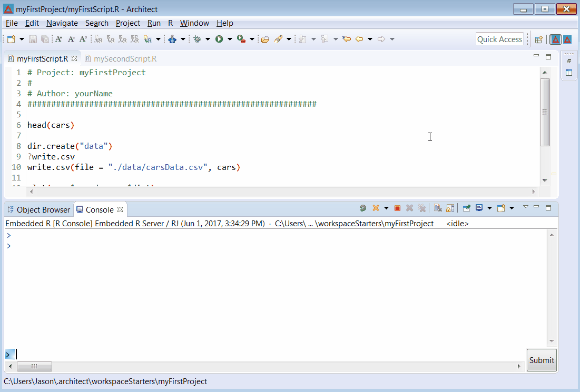Close the Console tab
This screenshot has width=580, height=392.
[x=120, y=209]
